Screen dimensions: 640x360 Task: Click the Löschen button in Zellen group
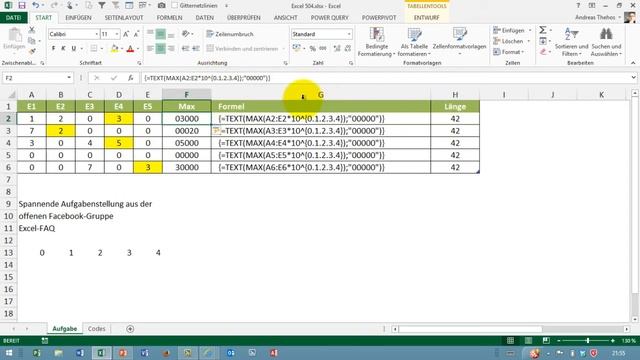tap(508, 41)
